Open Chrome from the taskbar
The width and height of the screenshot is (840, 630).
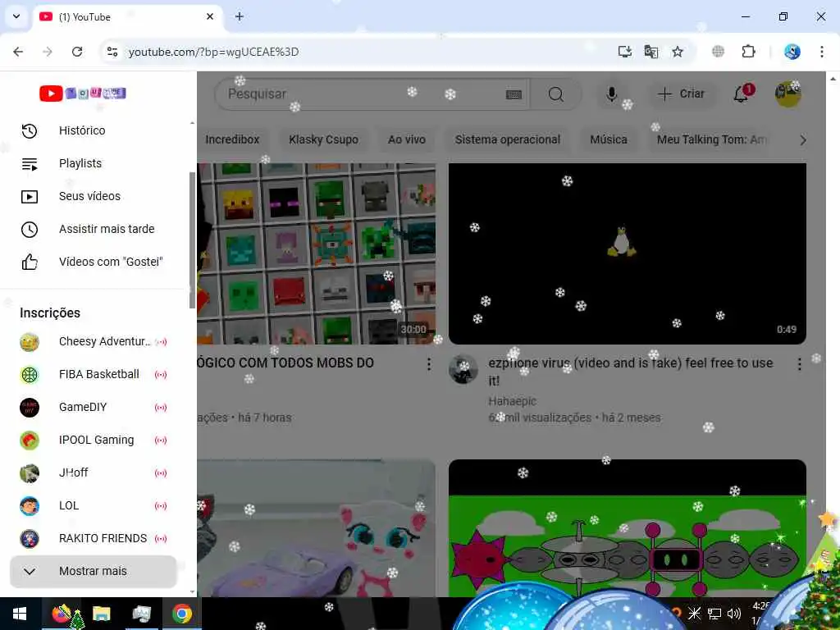click(182, 614)
